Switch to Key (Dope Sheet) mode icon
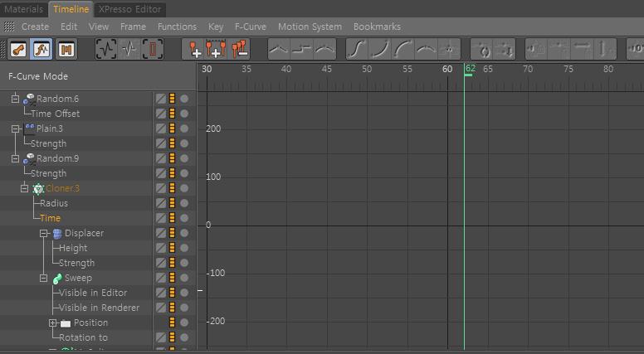Viewport: 644px width, 354px height. click(x=18, y=50)
